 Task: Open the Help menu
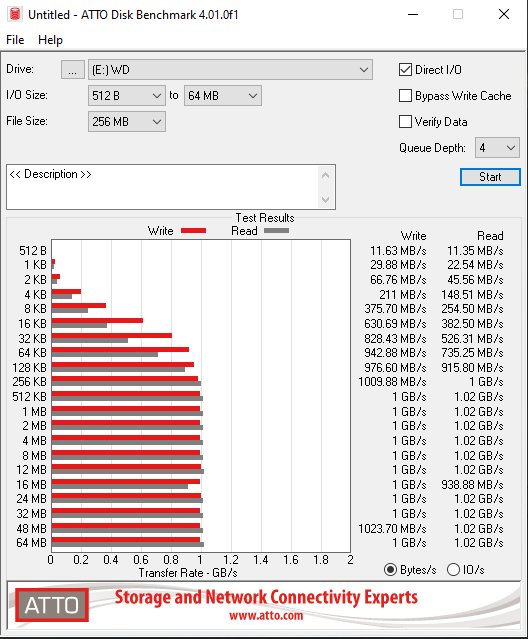point(51,40)
